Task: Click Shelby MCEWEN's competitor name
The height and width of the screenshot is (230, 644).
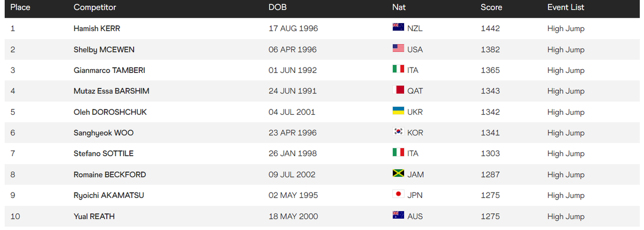Action: pyautogui.click(x=104, y=49)
